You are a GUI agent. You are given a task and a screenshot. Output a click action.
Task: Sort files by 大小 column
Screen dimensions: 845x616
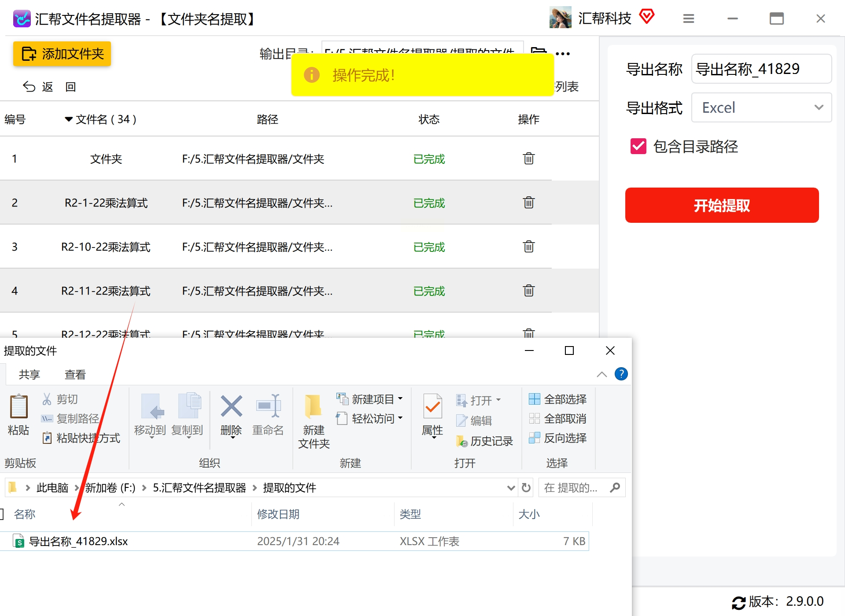[529, 514]
